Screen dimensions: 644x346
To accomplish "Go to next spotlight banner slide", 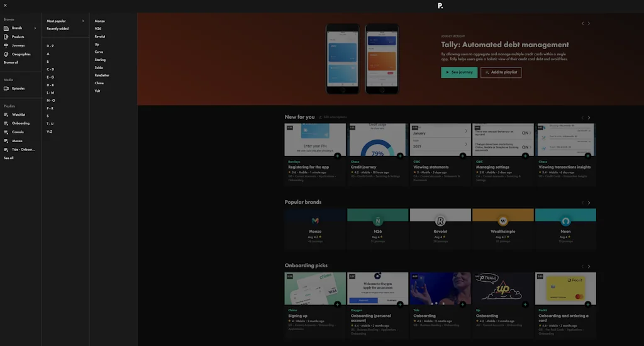I will coord(589,23).
